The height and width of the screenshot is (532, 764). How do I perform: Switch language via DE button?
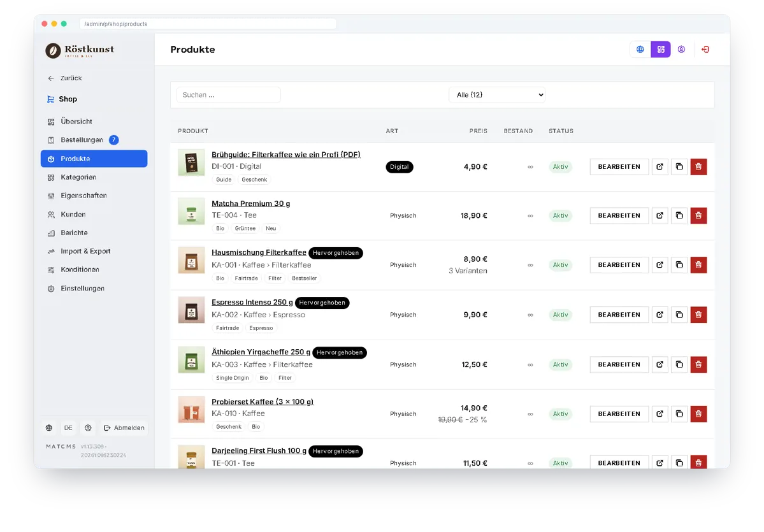[68, 428]
